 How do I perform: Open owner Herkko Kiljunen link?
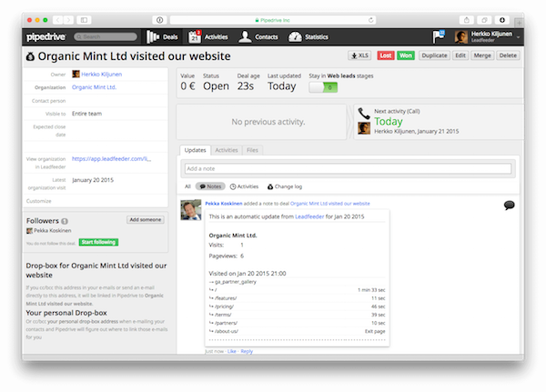pos(101,75)
